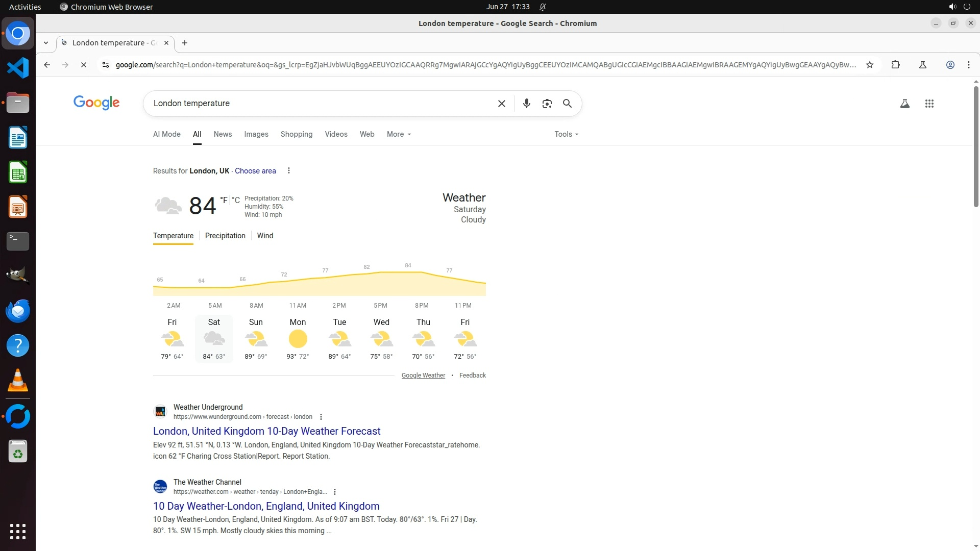The image size is (980, 551).
Task: Clear the search box with X icon
Action: coord(501,104)
